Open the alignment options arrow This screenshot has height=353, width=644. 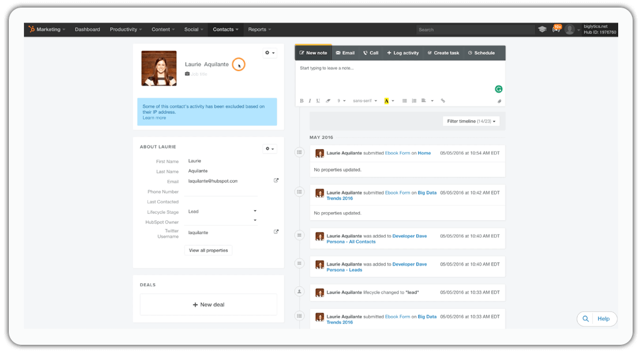(x=432, y=101)
